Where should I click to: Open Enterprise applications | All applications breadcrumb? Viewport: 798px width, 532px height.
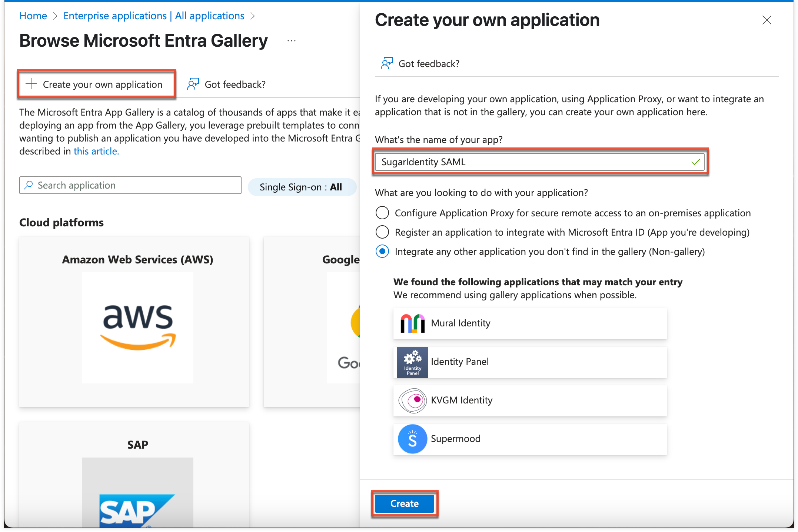[153, 16]
